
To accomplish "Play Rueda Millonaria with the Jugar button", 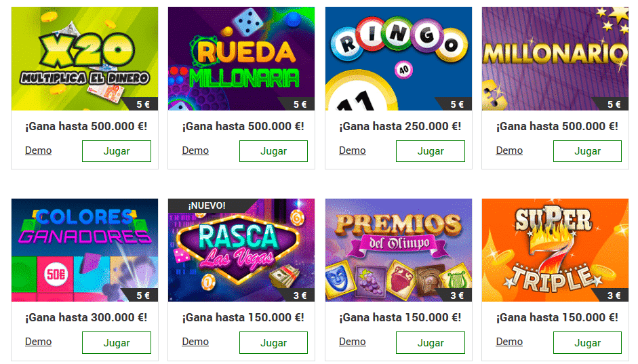I will [x=273, y=151].
